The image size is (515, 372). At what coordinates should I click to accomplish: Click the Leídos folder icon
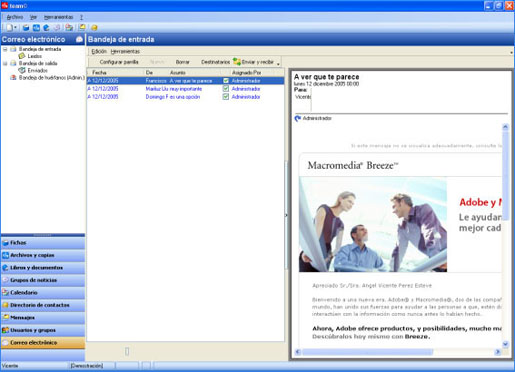click(x=22, y=56)
